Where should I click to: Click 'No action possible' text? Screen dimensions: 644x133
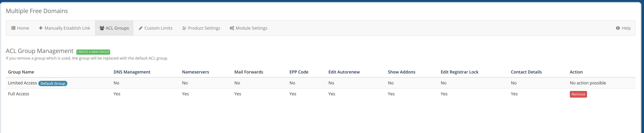coord(588,83)
